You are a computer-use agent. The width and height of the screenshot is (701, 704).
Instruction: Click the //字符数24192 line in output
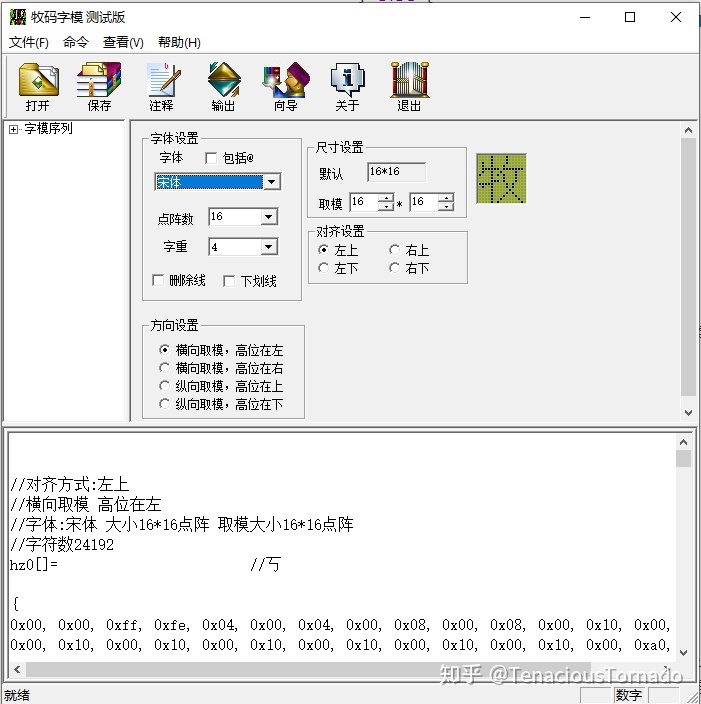[62, 545]
